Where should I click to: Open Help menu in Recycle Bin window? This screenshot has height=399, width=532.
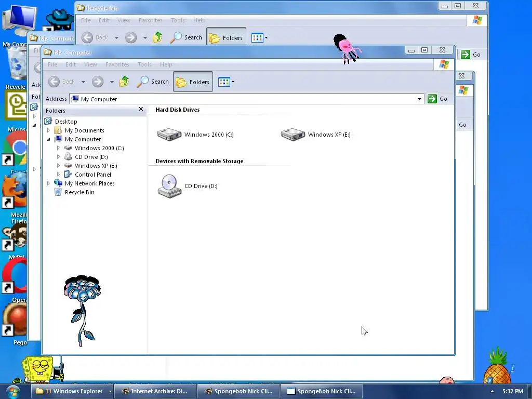point(199,20)
